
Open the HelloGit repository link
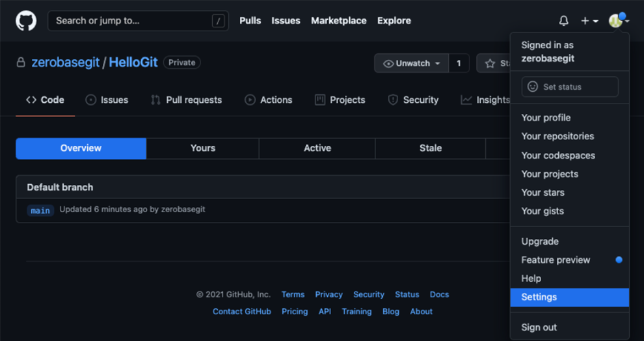pos(133,62)
